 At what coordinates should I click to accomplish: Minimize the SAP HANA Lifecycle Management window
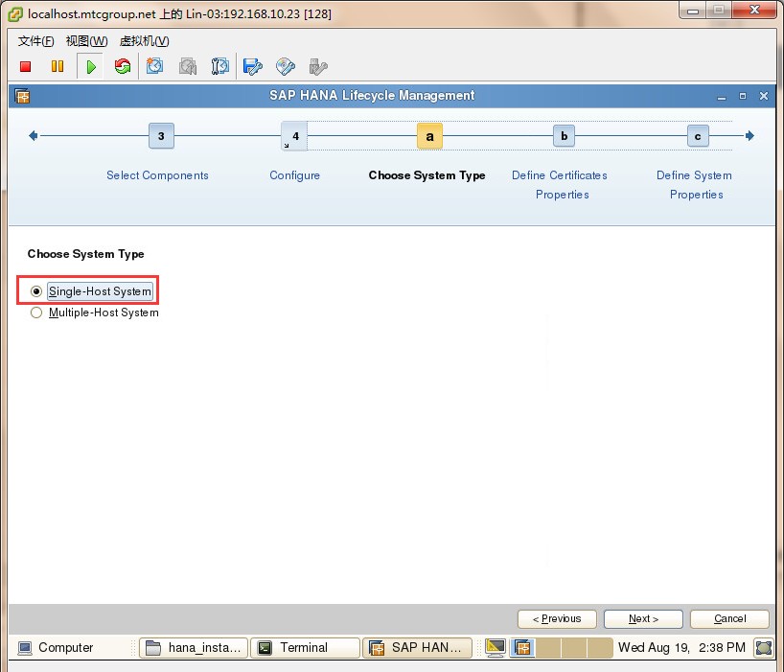[722, 96]
